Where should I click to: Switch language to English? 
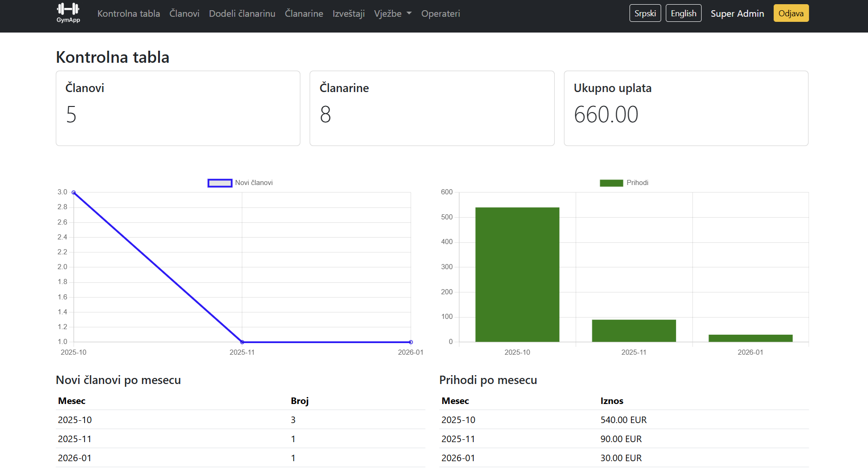coord(683,13)
